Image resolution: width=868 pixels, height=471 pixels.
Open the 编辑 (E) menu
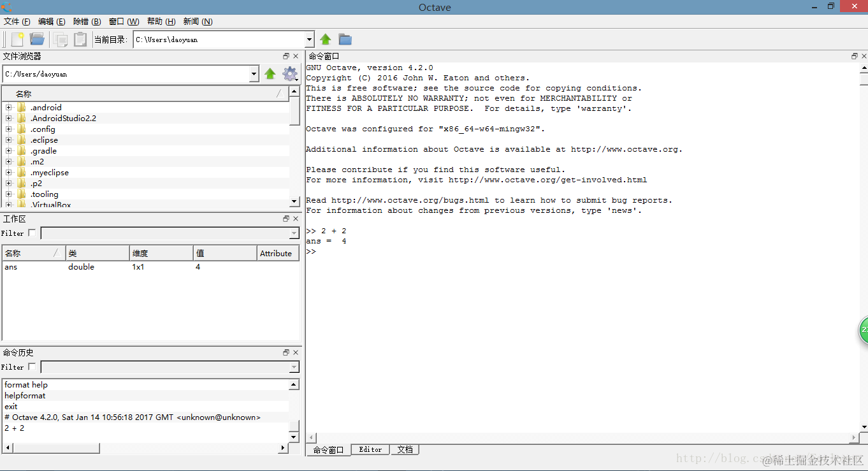(52, 22)
